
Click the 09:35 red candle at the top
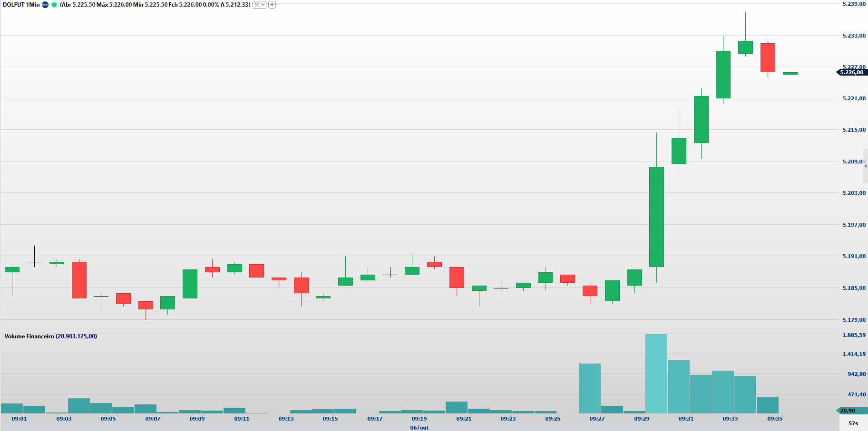(x=768, y=57)
